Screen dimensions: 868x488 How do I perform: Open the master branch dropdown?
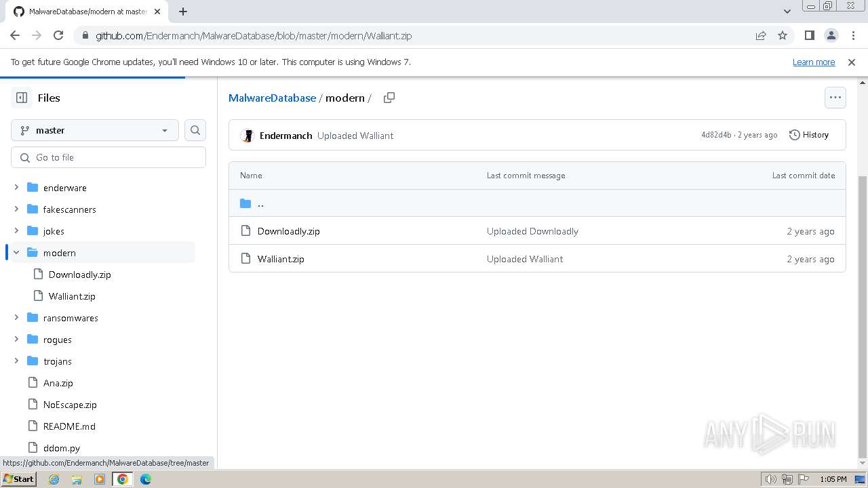click(x=95, y=130)
